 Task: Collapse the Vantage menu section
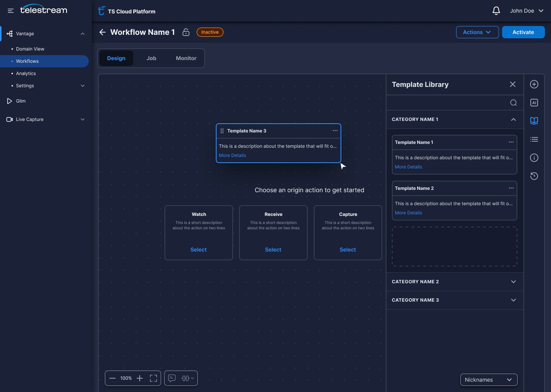[x=83, y=34]
